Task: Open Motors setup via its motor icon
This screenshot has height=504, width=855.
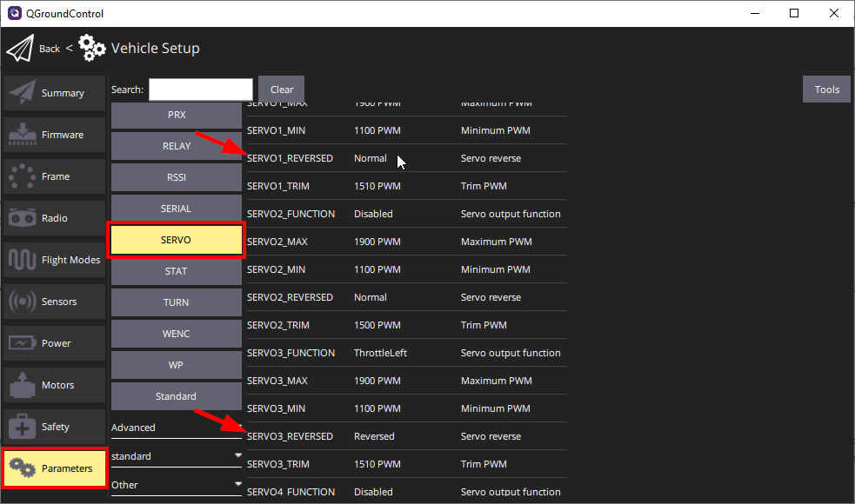Action: 22,385
